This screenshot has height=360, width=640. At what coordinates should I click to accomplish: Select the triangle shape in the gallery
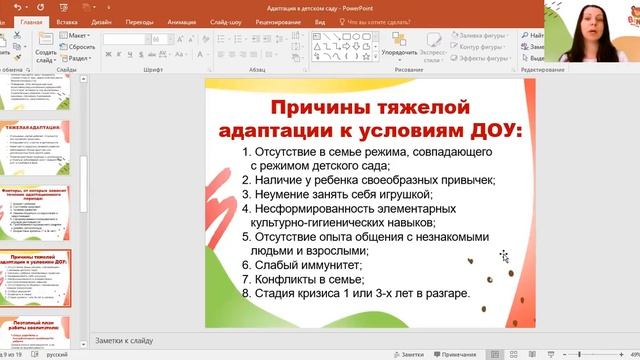click(x=317, y=47)
